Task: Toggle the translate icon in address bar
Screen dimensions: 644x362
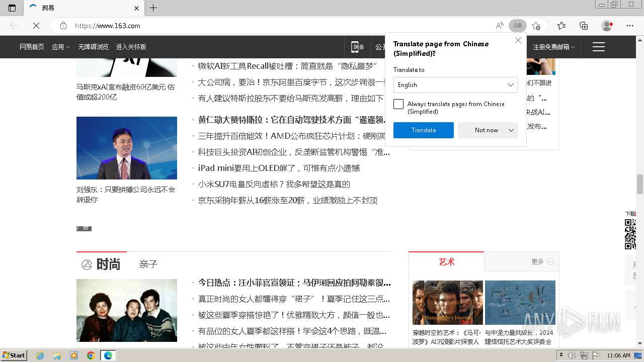Action: click(x=517, y=26)
